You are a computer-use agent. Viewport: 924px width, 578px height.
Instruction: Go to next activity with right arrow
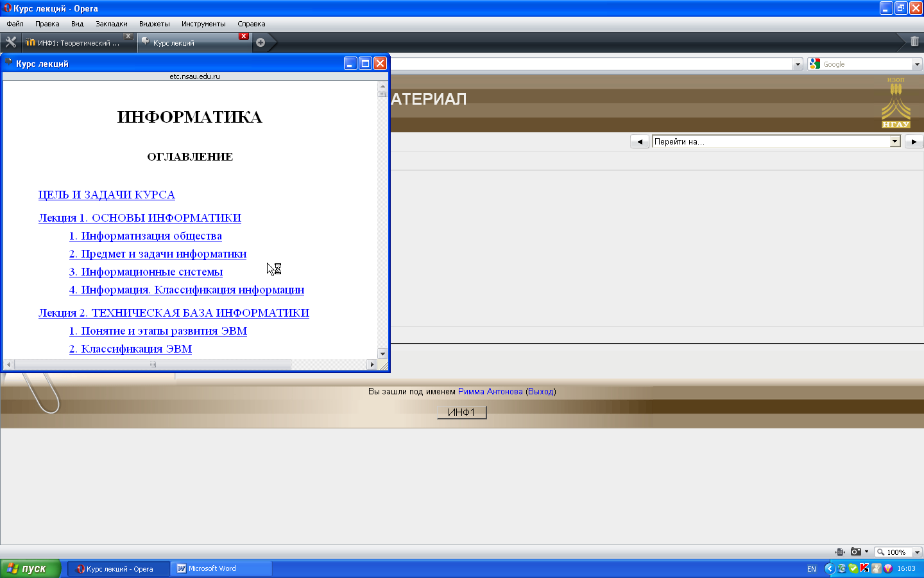click(x=914, y=141)
